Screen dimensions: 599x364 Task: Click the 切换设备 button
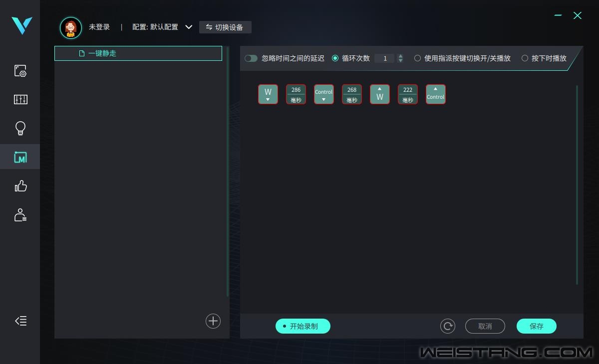click(225, 27)
